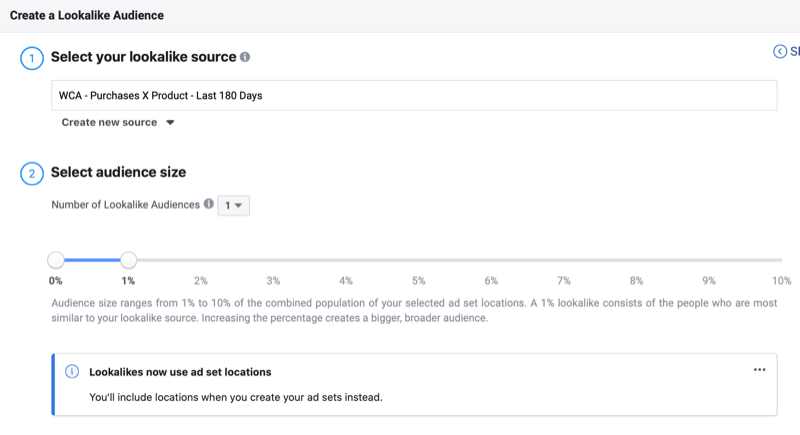Click the 8% position on slider track
Image resolution: width=800 pixels, height=435 pixels.
tap(636, 260)
